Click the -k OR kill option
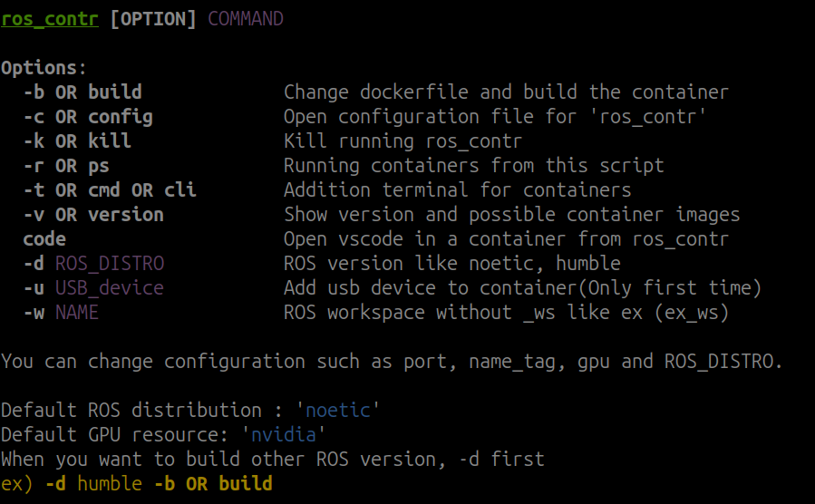The image size is (815, 504). pos(77,141)
